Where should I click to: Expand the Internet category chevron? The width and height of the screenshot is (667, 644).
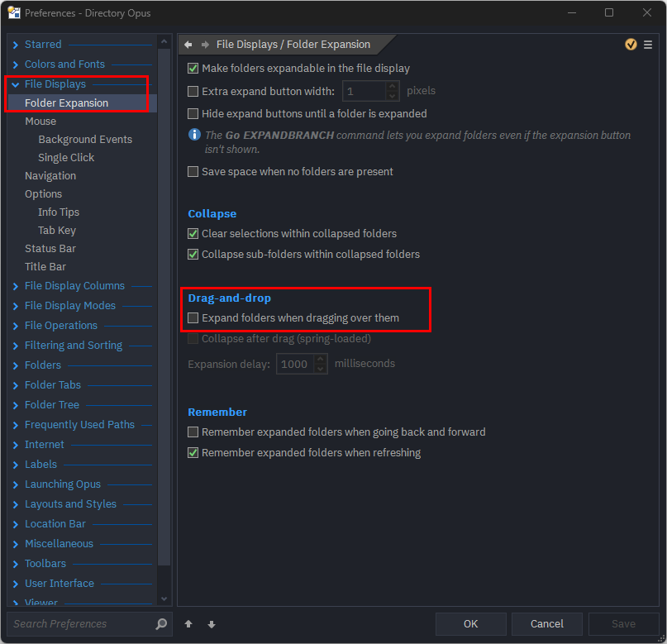(x=16, y=445)
